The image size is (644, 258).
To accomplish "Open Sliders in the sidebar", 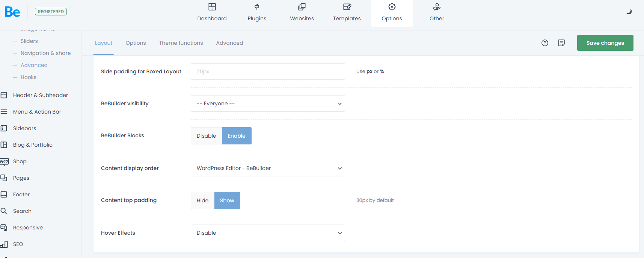I will pyautogui.click(x=29, y=41).
